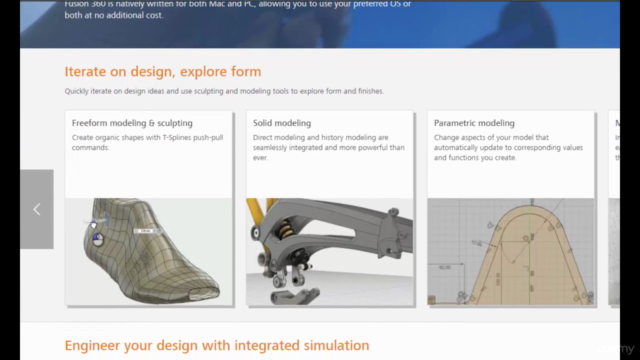The height and width of the screenshot is (360, 640).
Task: Click the 'Engineer your design with integrated simulation' heading
Action: click(x=217, y=345)
